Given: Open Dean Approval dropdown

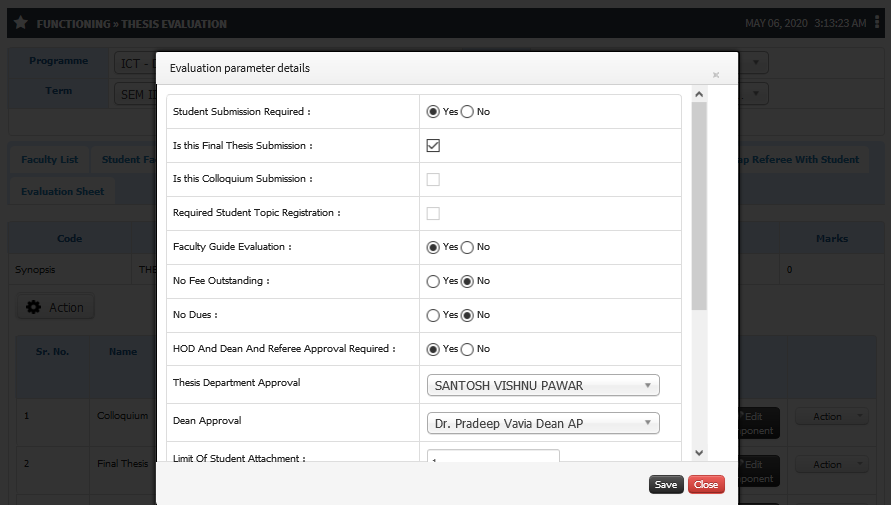Looking at the screenshot, I should point(543,423).
